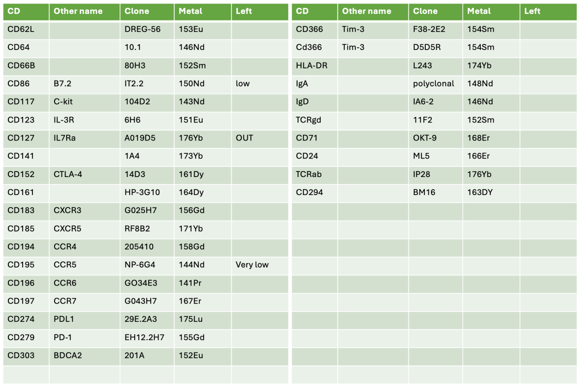583x392 pixels.
Task: Click the BM16 clone cell
Action: (424, 192)
